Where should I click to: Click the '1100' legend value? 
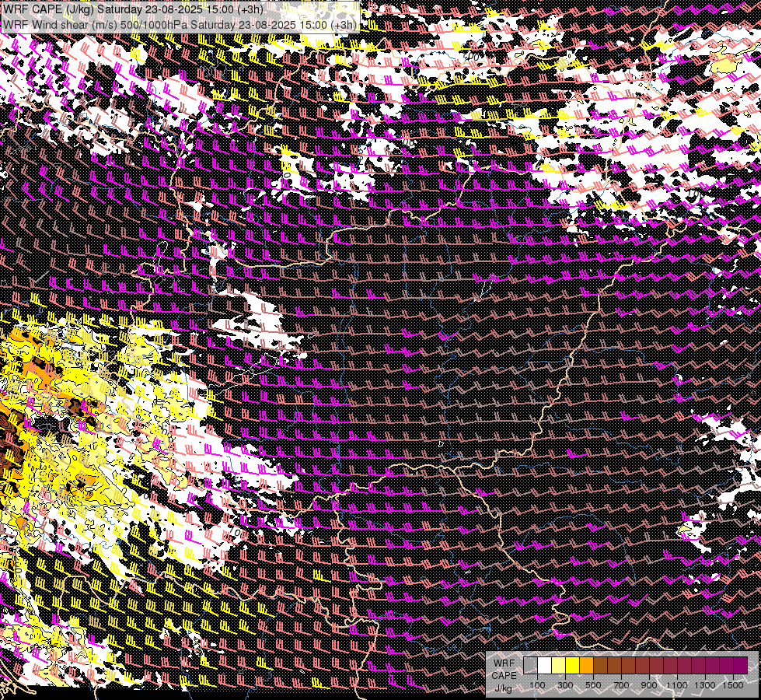[x=677, y=685]
